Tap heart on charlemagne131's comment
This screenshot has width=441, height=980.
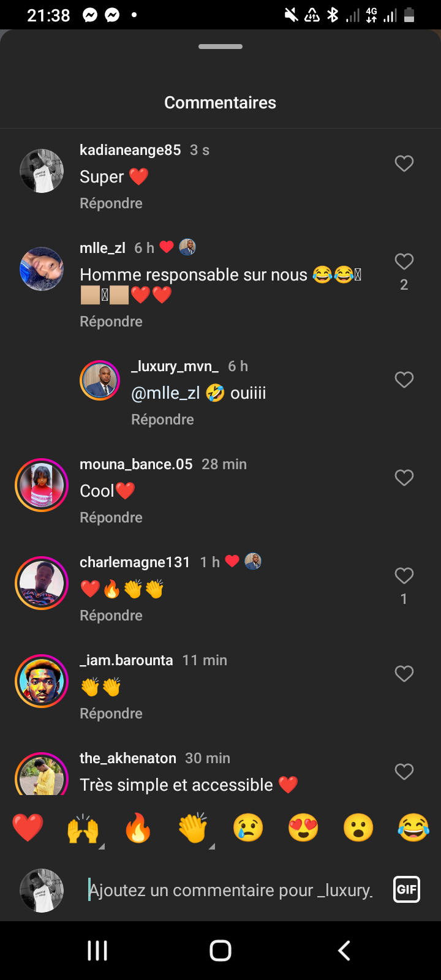tap(404, 576)
